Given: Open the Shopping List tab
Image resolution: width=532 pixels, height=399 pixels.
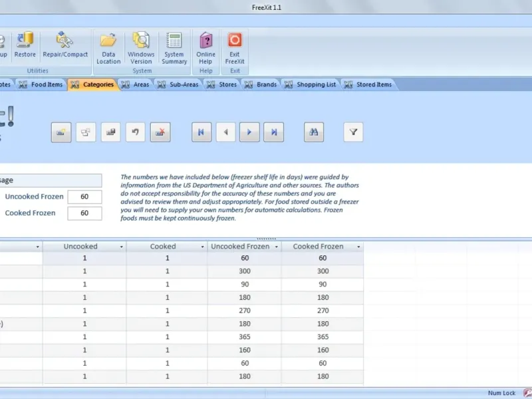Looking at the screenshot, I should point(311,84).
